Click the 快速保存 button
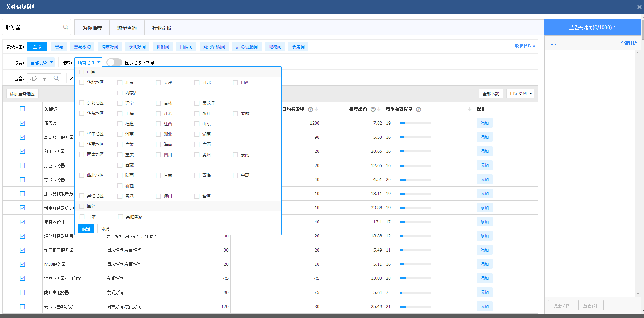This screenshot has height=318, width=644. pyautogui.click(x=561, y=305)
